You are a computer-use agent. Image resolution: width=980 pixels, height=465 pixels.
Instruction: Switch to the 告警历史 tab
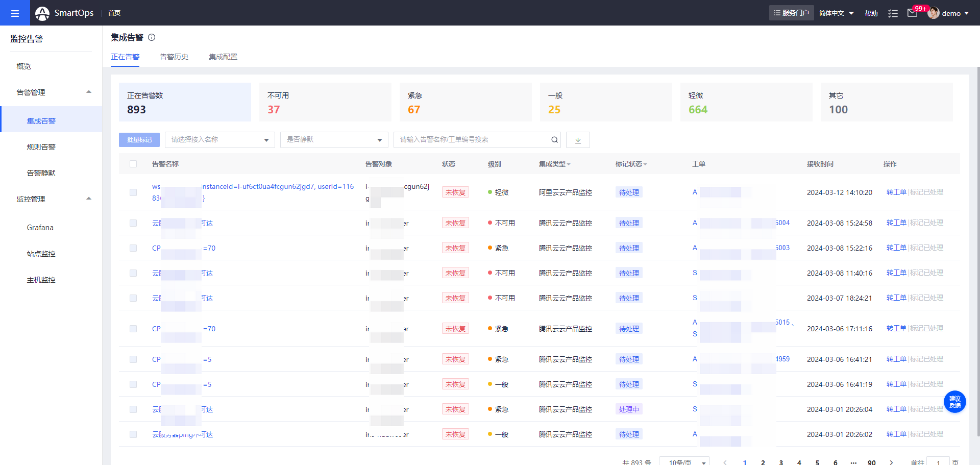174,57
